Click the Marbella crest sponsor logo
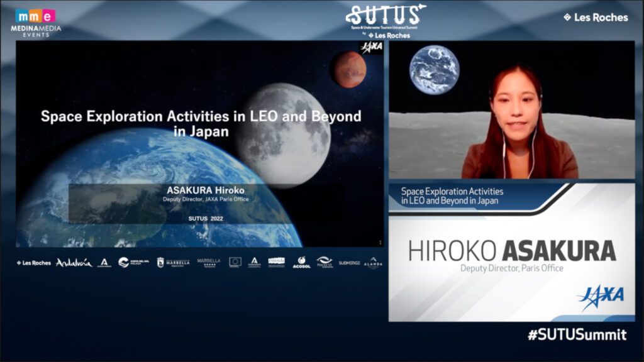644x362 pixels. tap(173, 262)
